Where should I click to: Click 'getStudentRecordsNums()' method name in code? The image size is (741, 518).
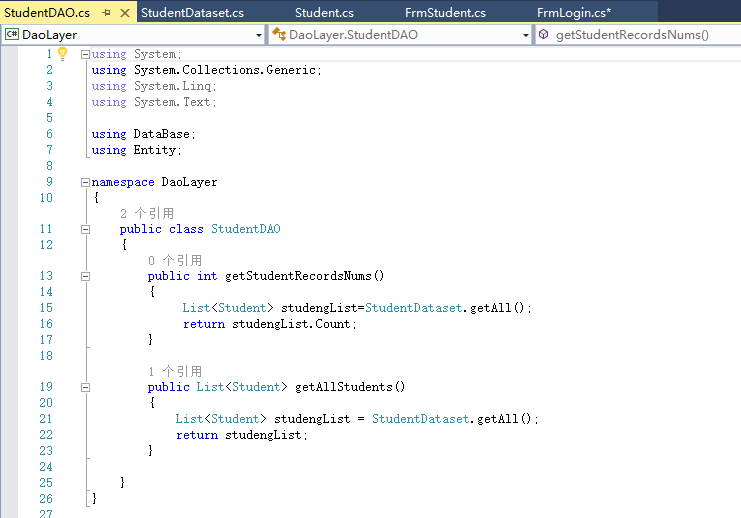(304, 276)
